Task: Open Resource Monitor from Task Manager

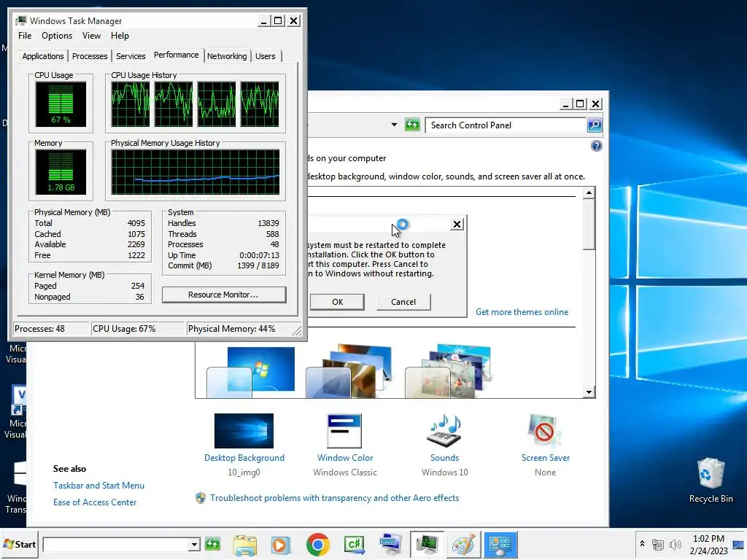Action: [224, 295]
